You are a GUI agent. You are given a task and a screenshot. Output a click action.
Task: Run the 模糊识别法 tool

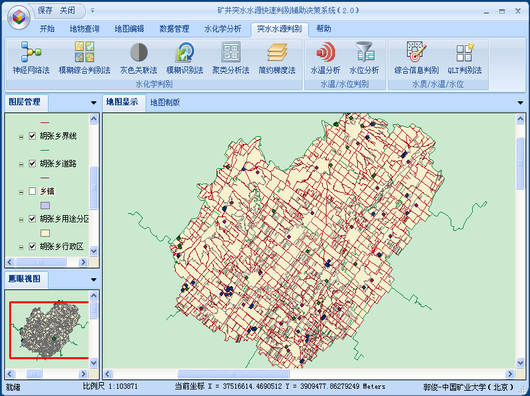coord(185,57)
